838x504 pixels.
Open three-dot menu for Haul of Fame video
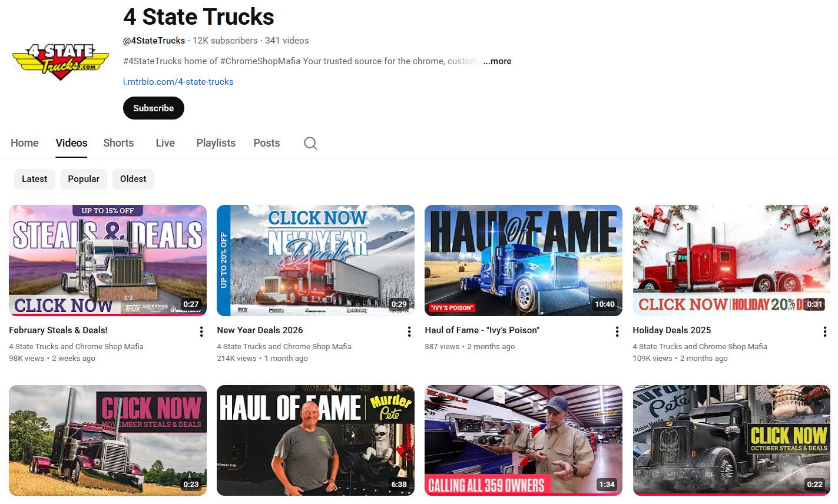coord(617,331)
